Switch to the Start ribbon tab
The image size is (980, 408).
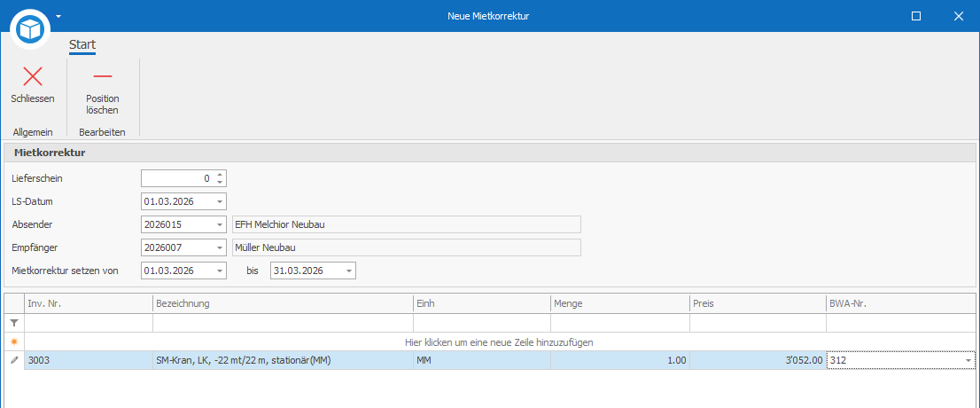pos(82,45)
